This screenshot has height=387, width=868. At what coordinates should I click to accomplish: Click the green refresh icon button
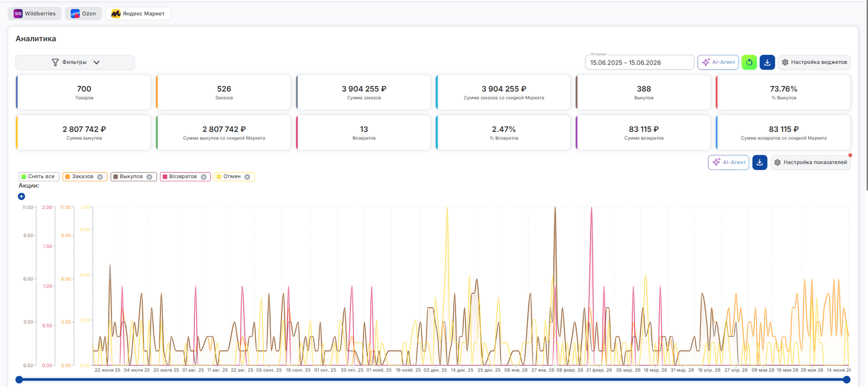pos(749,62)
